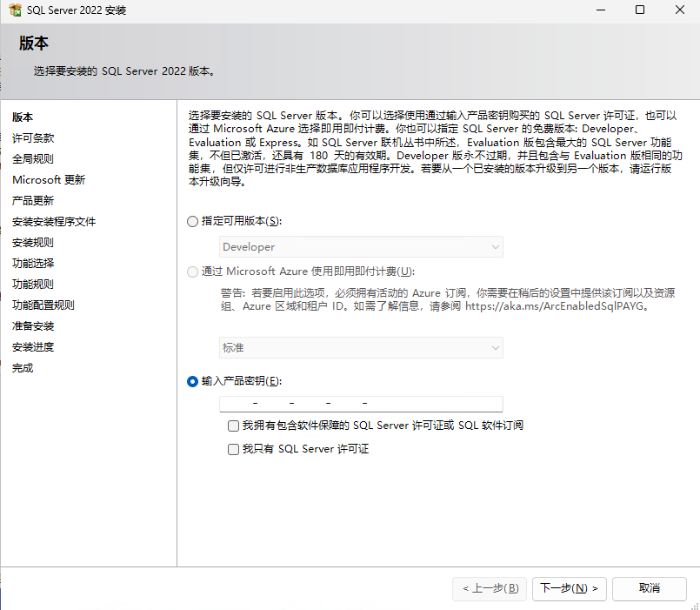Image resolution: width=700 pixels, height=610 pixels.
Task: Select the 通过 Microsoft Azure 使用即用即付计费 radio option
Action: (x=192, y=271)
